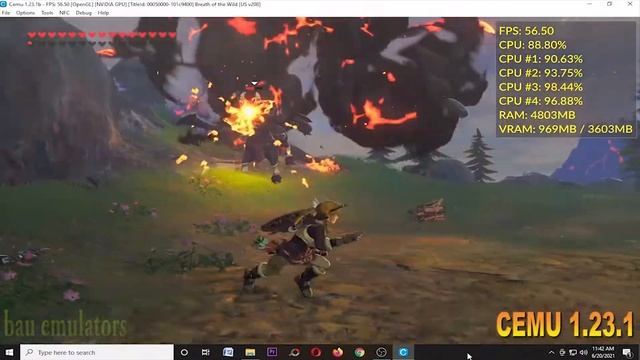Open the NFC menu

tap(64, 13)
